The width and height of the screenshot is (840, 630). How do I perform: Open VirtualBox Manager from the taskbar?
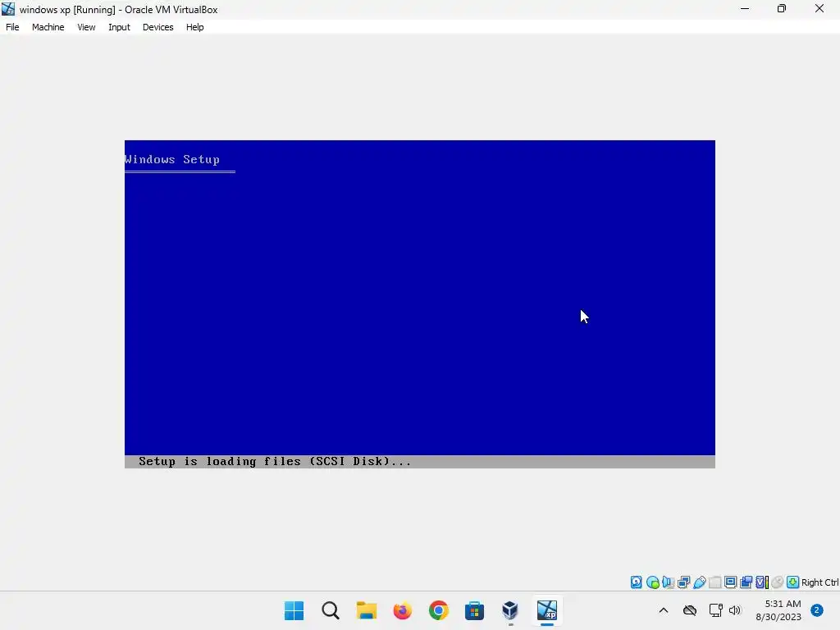pyautogui.click(x=510, y=610)
